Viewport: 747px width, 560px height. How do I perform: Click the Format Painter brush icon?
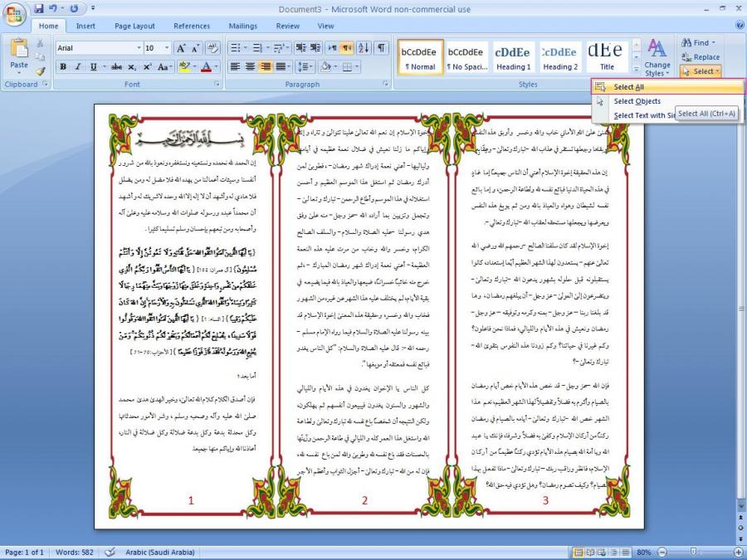tap(40, 71)
